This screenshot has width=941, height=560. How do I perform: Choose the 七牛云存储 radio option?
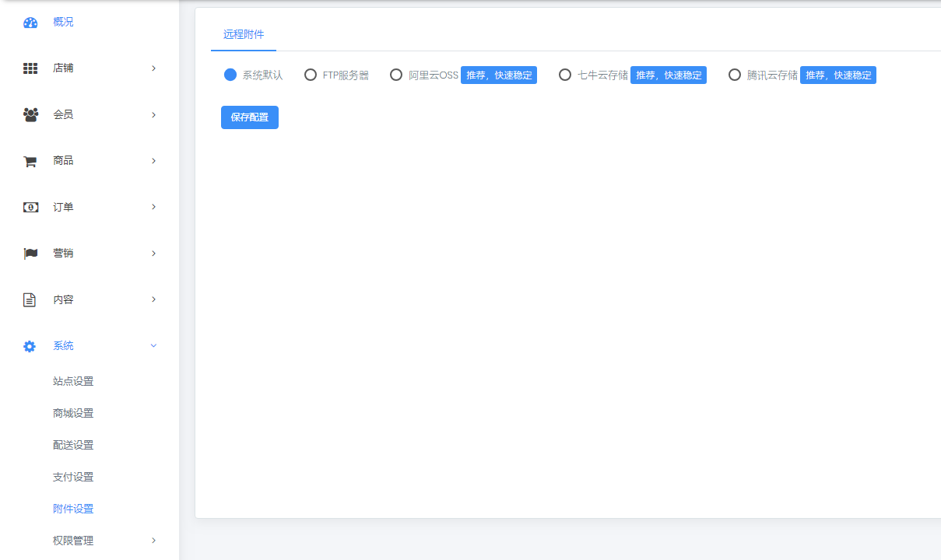coord(565,75)
